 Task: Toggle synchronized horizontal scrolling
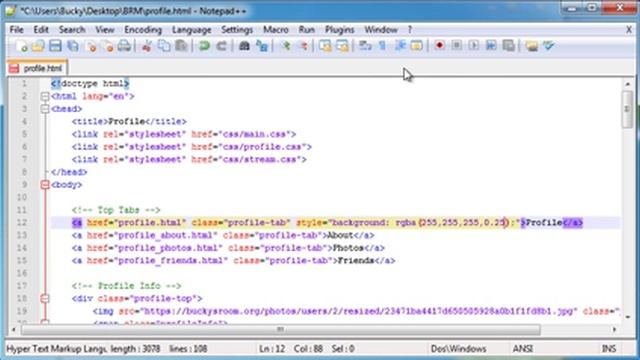[x=342, y=46]
